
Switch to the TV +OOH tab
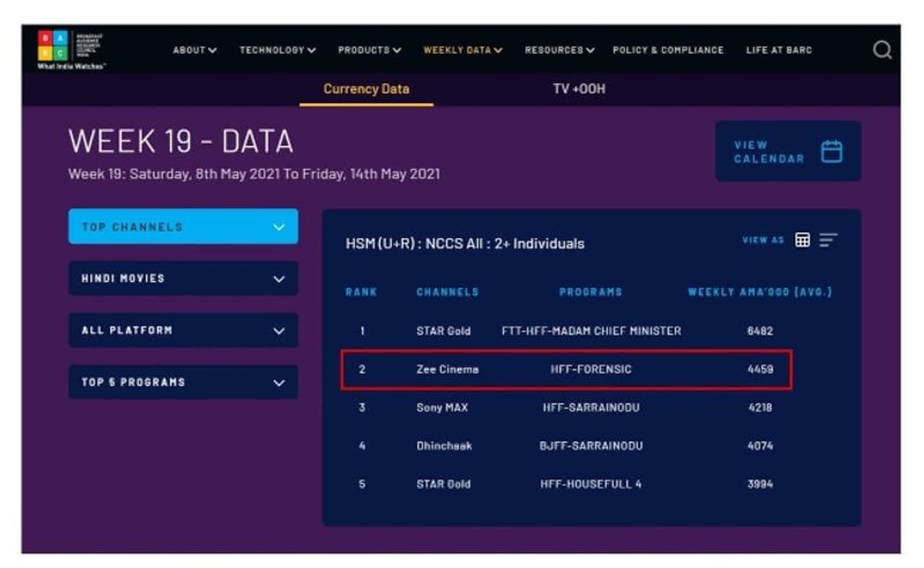(x=578, y=89)
